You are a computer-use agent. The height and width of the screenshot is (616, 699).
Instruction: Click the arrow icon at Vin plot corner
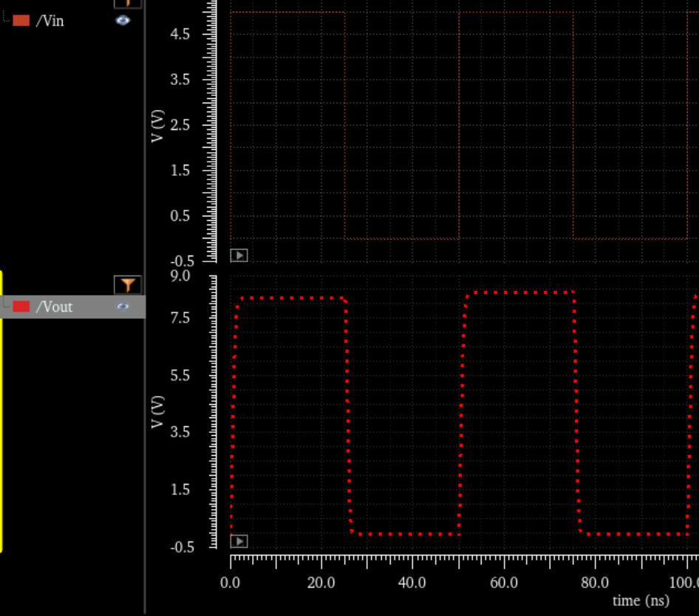pos(238,256)
